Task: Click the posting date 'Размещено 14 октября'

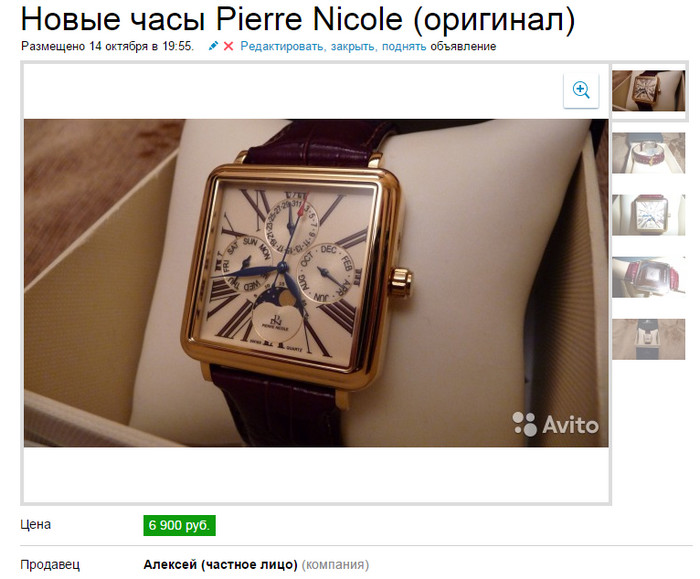Action: pyautogui.click(x=84, y=46)
